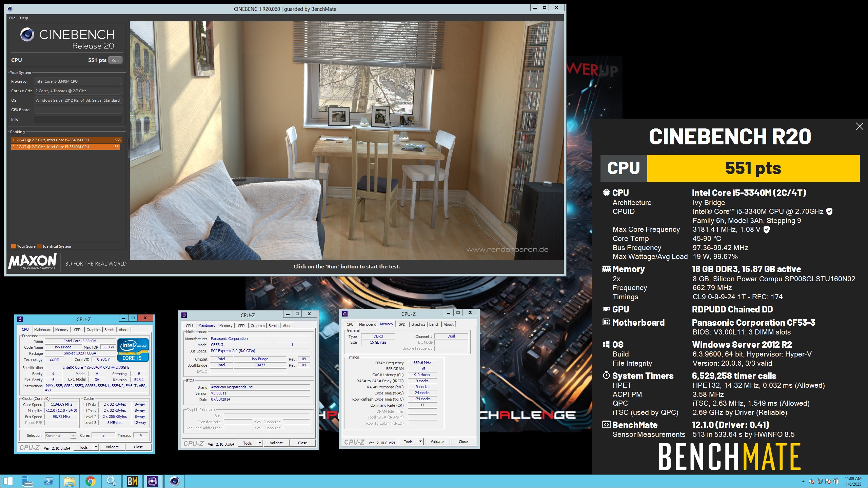This screenshot has height=488, width=868.
Task: Switch to BenchMate via BM taskbar icon
Action: tap(132, 481)
